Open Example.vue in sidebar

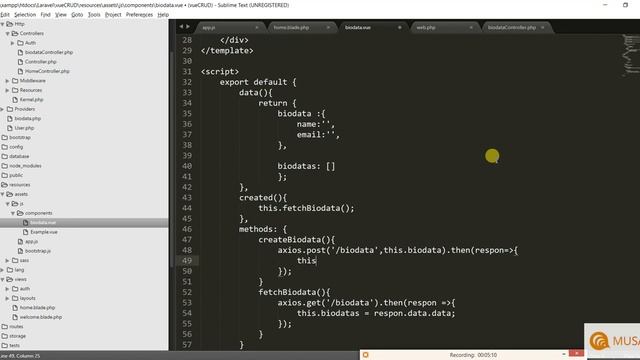pyautogui.click(x=44, y=232)
